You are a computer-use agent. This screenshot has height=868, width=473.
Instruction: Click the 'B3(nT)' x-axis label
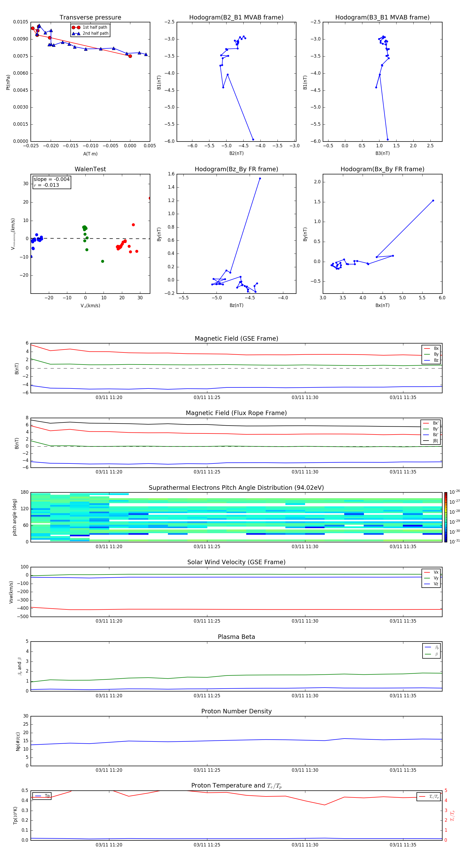tap(382, 153)
